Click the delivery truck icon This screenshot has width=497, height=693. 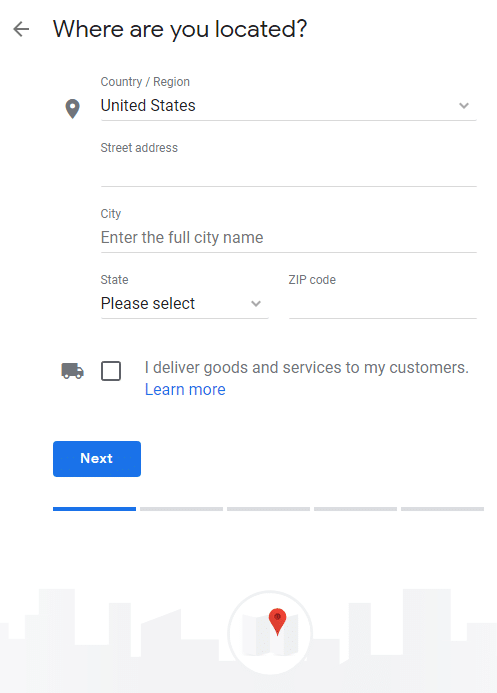(x=72, y=371)
